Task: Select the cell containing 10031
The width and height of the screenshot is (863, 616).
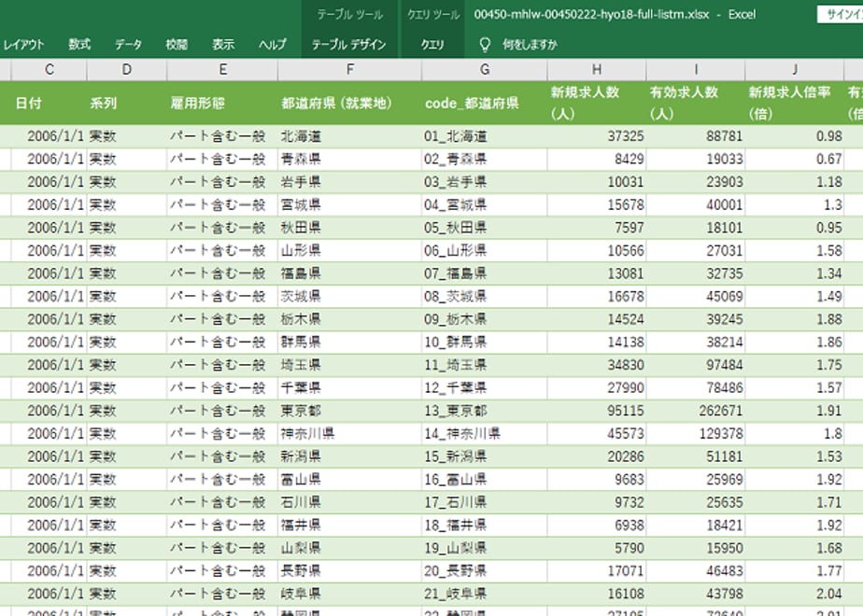Action: click(x=597, y=182)
